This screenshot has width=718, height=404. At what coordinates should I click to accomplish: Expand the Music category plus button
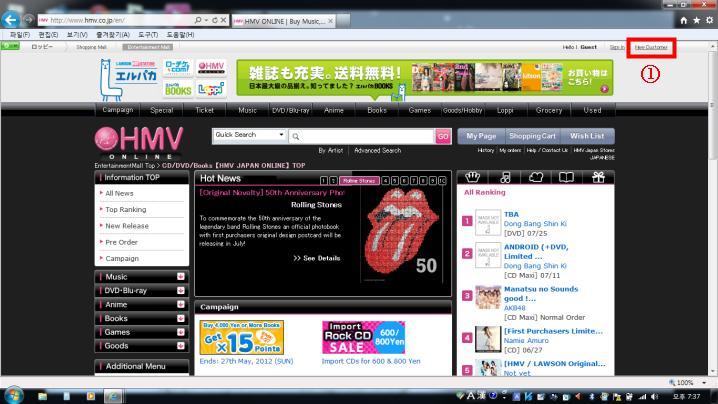[x=180, y=276]
